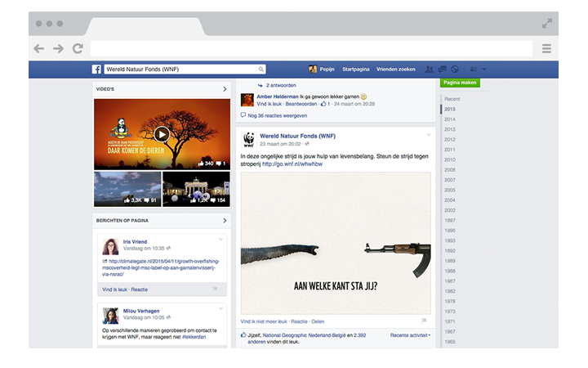Viewport: 588px width, 368px height.
Task: Click Delen on the WNF post
Action: (x=318, y=321)
